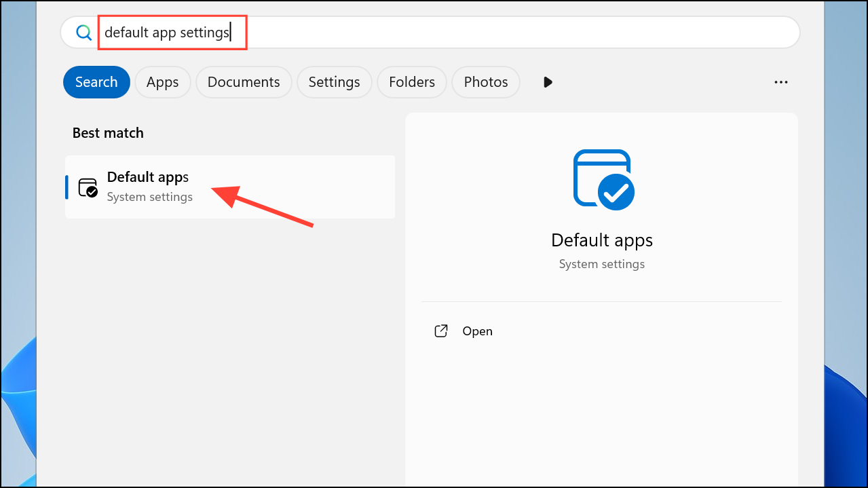Click the search box containing default app settings
This screenshot has height=488, width=868.
(430, 33)
